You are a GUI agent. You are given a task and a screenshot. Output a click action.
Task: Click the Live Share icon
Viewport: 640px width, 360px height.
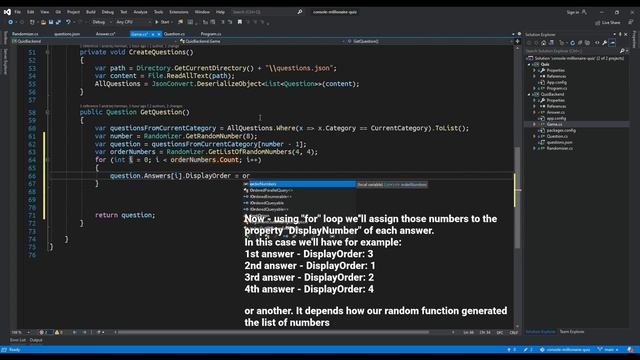(x=598, y=22)
